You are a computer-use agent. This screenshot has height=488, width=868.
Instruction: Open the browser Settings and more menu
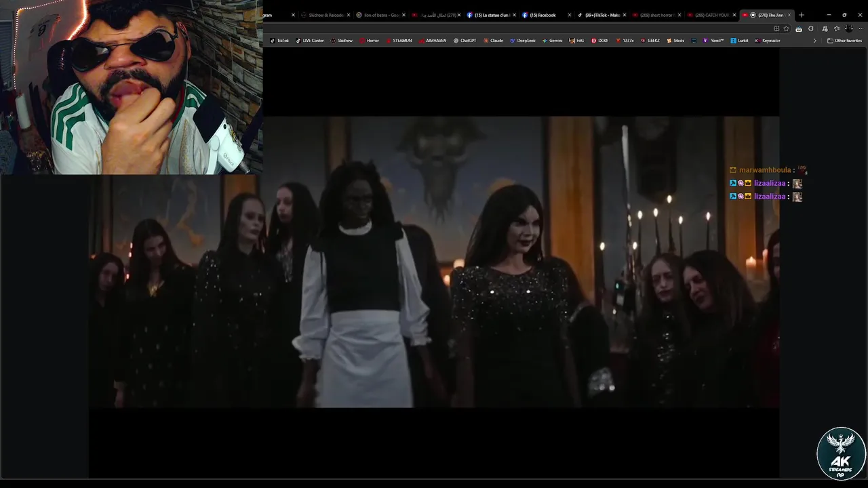coord(861,28)
